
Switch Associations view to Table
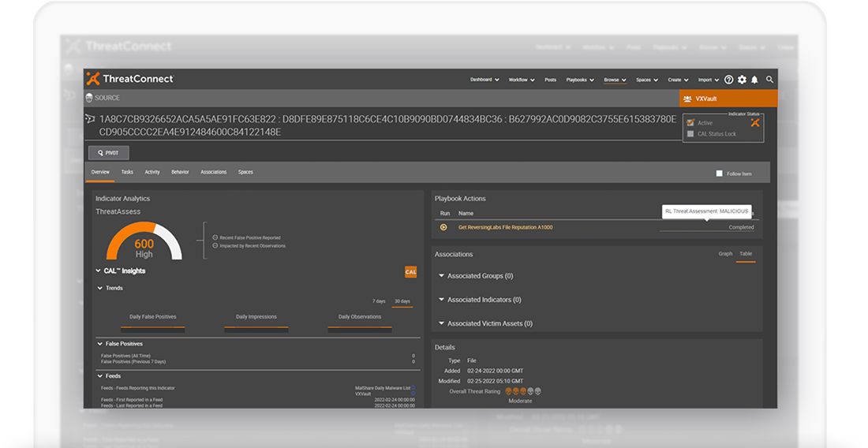[x=746, y=254]
